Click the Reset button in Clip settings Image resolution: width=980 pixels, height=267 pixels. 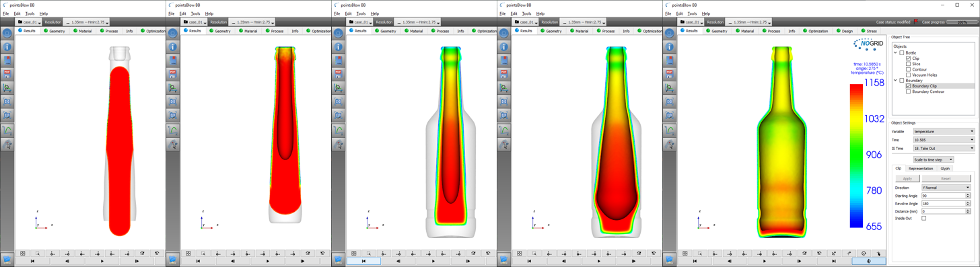pyautogui.click(x=946, y=179)
